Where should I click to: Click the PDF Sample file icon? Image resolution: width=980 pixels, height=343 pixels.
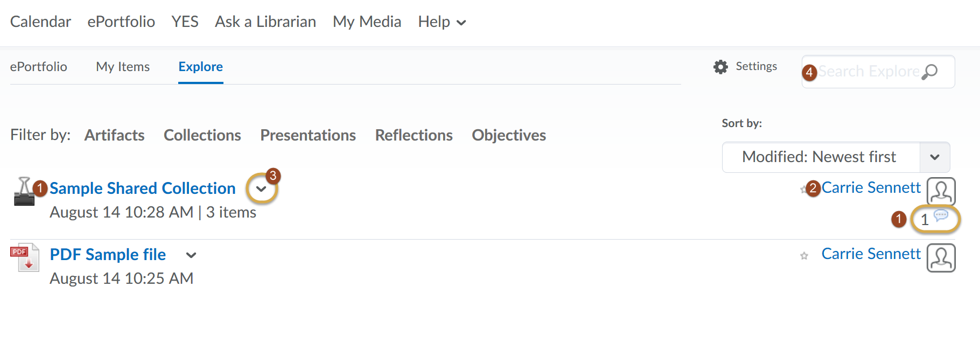[25, 257]
